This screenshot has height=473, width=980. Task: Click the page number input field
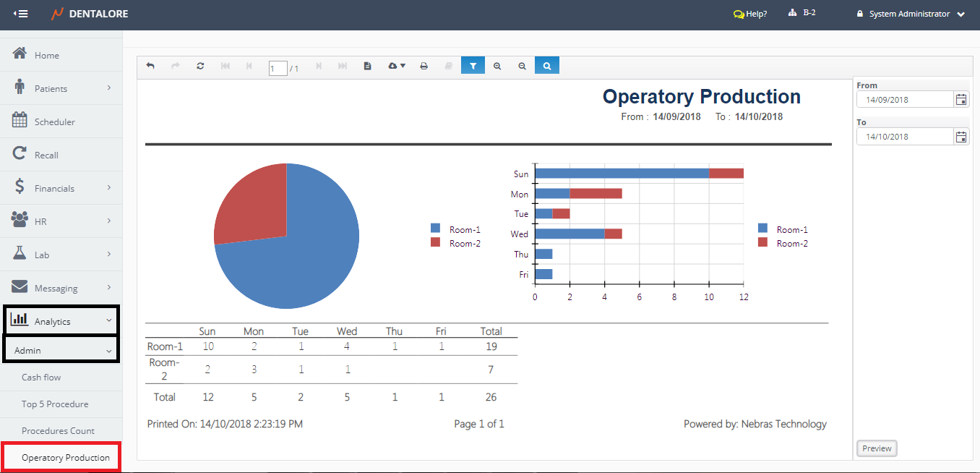(278, 68)
